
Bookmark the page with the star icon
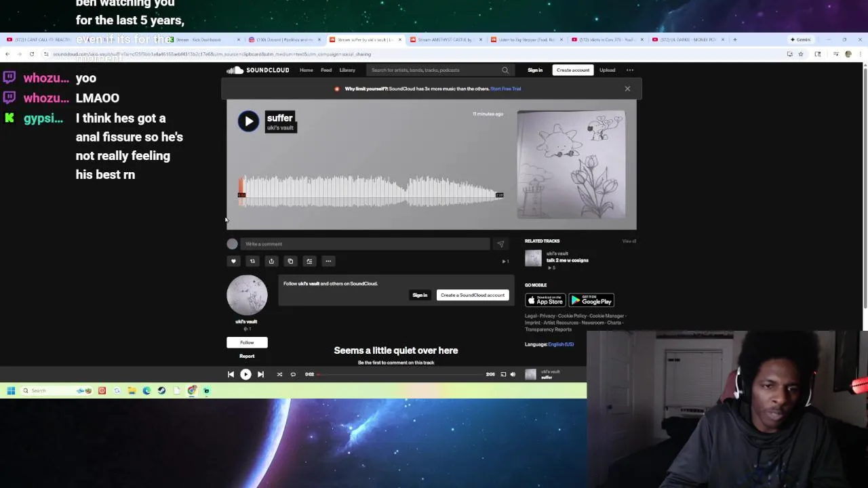800,54
